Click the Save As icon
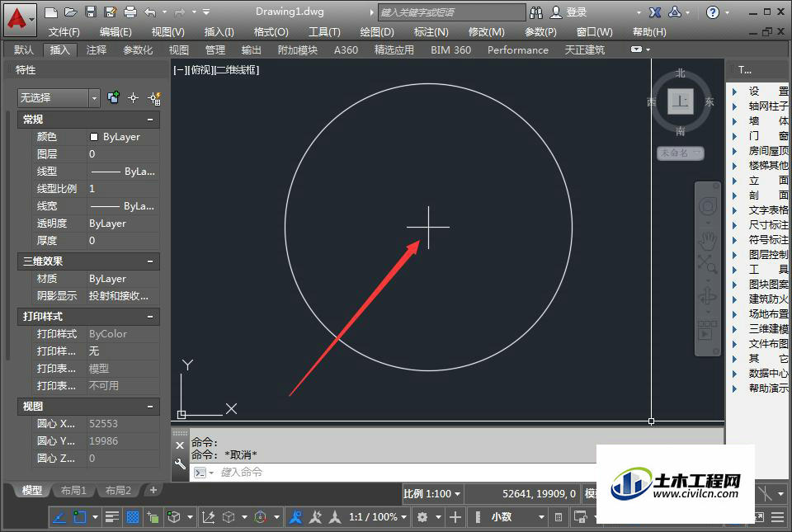Viewport: 792px width, 532px height. click(x=110, y=12)
